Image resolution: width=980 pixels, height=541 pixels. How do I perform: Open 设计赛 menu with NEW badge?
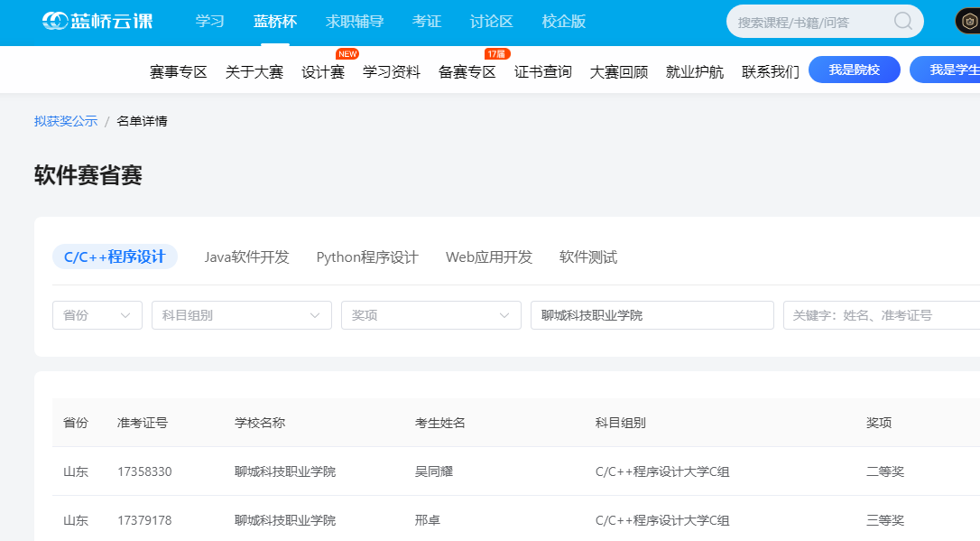point(323,72)
